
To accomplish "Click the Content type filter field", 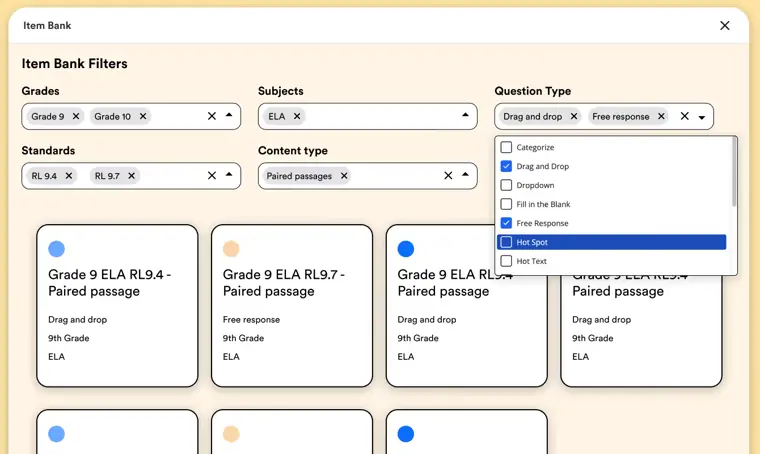I will click(367, 176).
